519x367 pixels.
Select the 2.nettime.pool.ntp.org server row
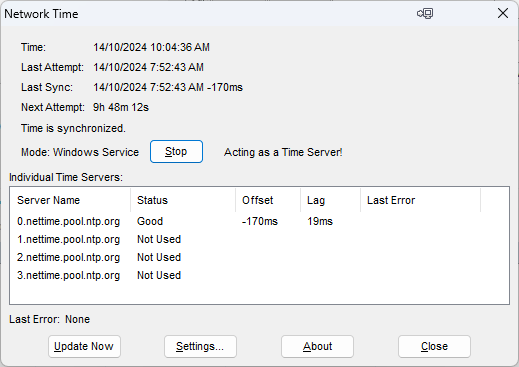pyautogui.click(x=259, y=257)
